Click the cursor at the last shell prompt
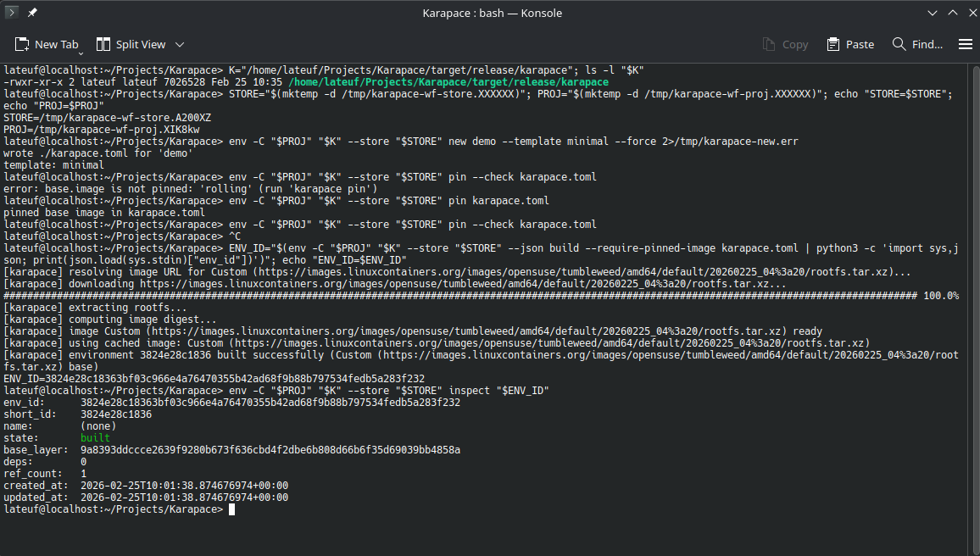The height and width of the screenshot is (556, 980). coord(231,509)
